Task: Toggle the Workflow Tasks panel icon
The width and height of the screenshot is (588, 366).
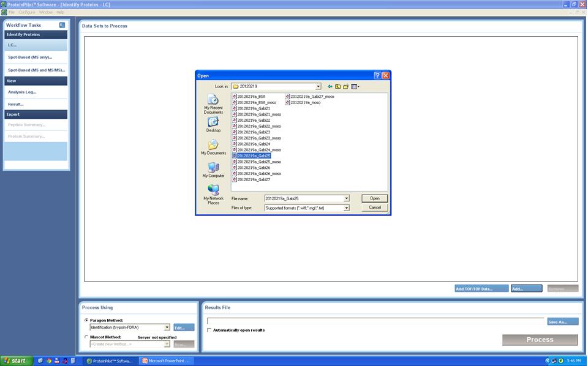Action: tap(62, 25)
